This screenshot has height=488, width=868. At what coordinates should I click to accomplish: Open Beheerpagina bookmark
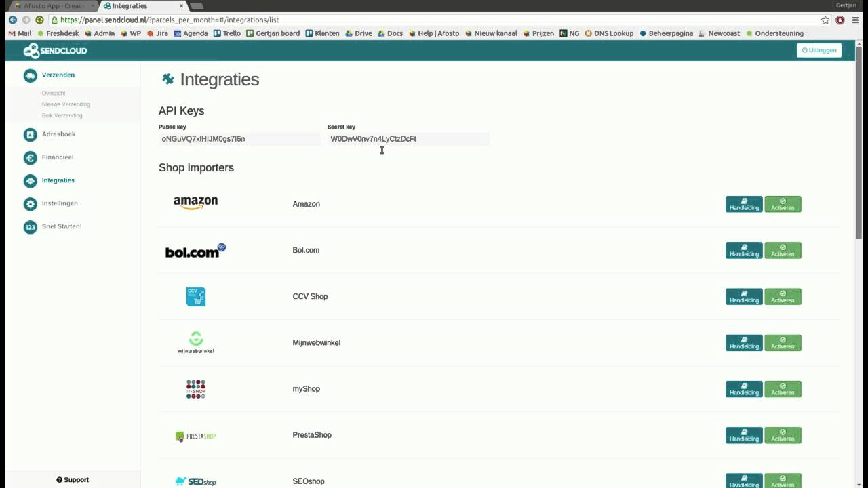(667, 33)
